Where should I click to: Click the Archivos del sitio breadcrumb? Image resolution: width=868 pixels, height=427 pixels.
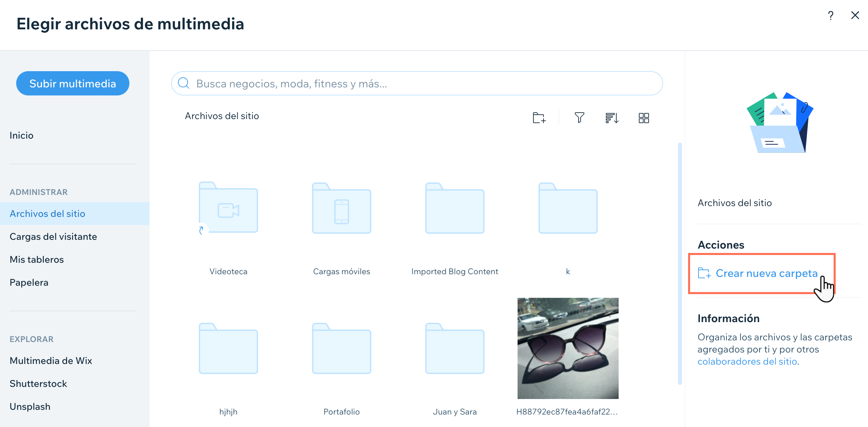point(222,116)
